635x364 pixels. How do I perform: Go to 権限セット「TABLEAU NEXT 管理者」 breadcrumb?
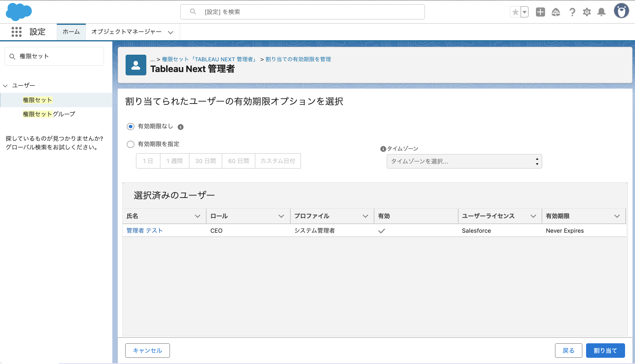210,59
